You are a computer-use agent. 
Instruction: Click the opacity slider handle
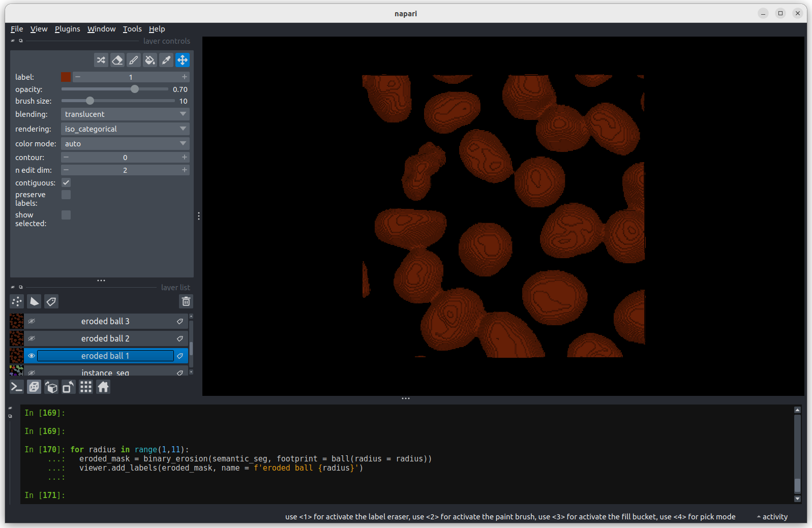pyautogui.click(x=135, y=89)
